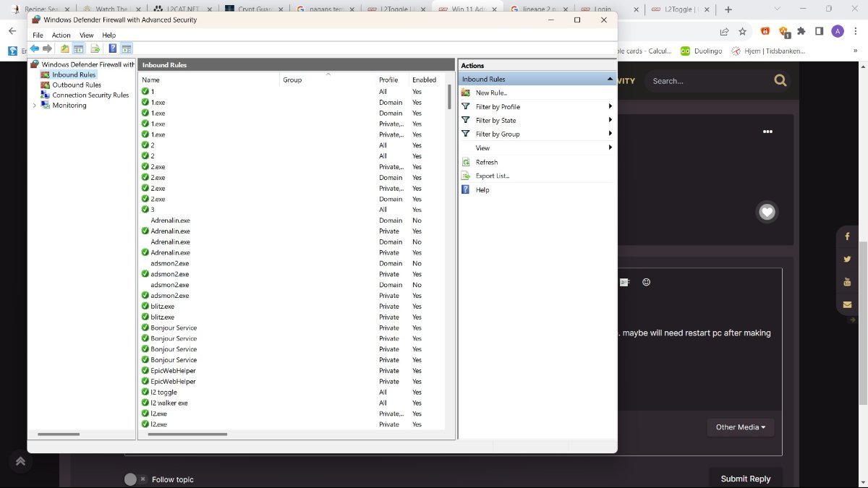Sort rules by the Enabled column header
The image size is (868, 488).
[x=424, y=80]
